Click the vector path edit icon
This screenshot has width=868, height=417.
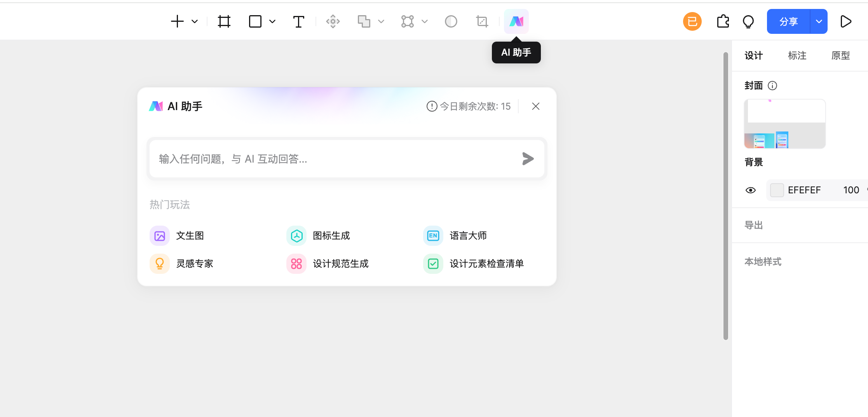tap(408, 21)
